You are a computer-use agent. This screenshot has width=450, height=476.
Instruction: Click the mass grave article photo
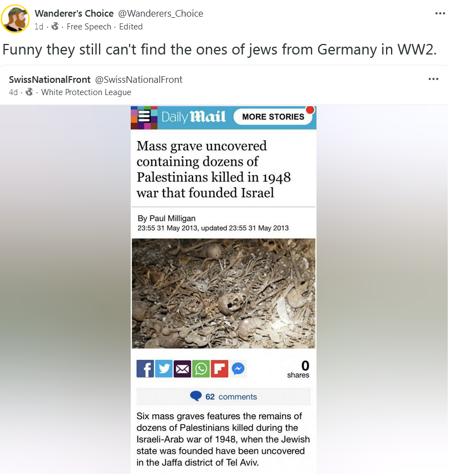click(x=224, y=293)
